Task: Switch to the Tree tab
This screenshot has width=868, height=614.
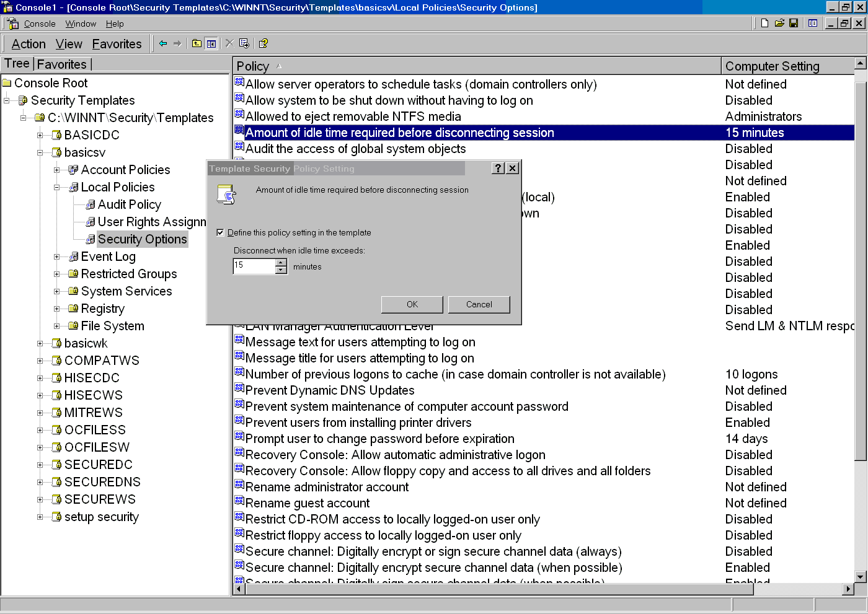Action: 17,63
